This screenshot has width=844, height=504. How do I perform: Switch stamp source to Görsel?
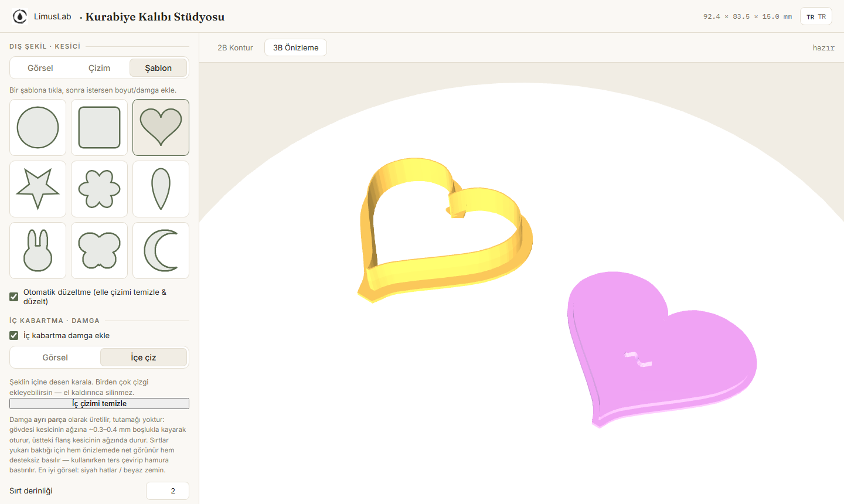pyautogui.click(x=55, y=357)
